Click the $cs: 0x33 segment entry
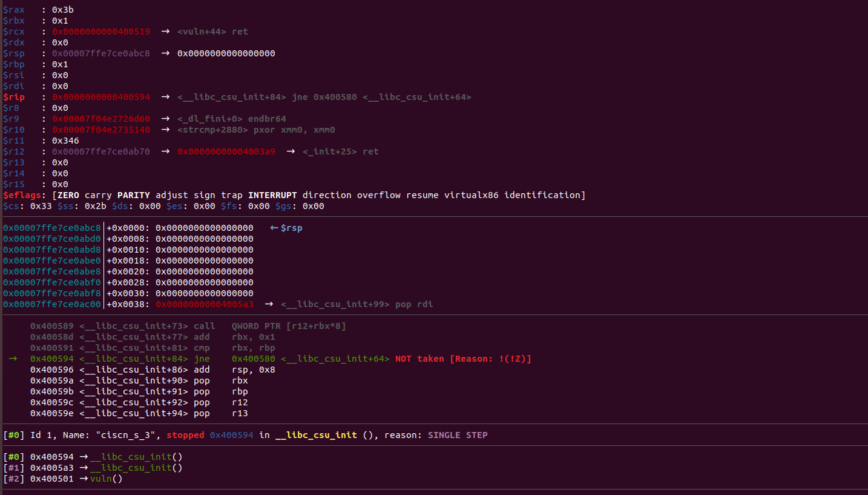 click(x=27, y=206)
